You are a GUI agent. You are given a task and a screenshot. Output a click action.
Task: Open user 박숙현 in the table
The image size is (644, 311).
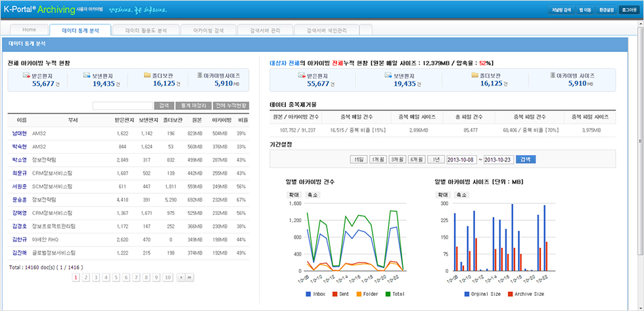pos(19,147)
